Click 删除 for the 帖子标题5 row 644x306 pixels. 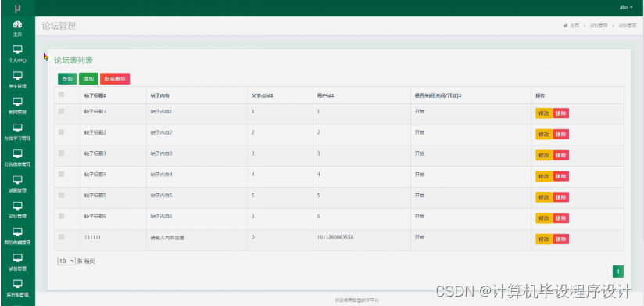[x=560, y=197]
